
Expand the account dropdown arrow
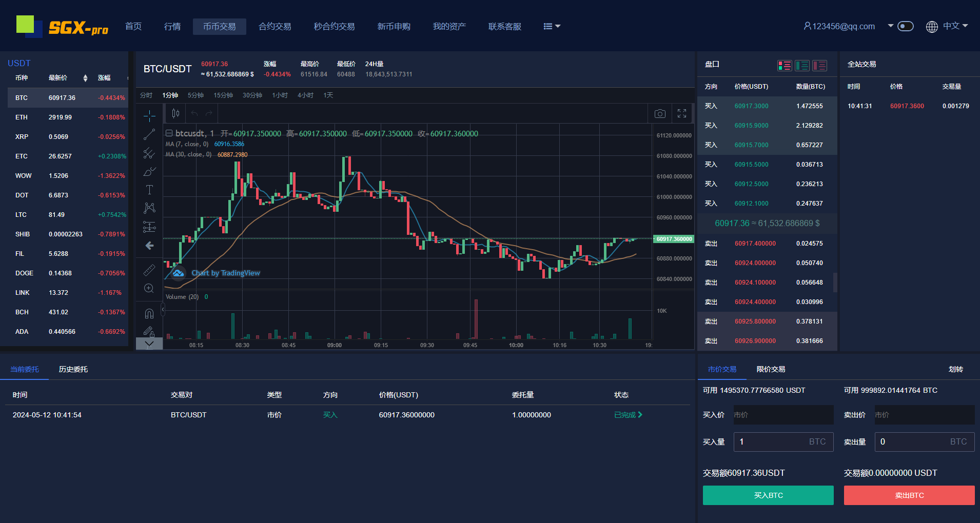pyautogui.click(x=891, y=26)
